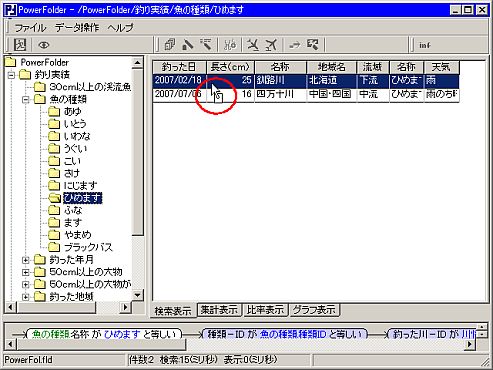Click the first airplane-shaped toolbar icon
This screenshot has height=370, width=493.
point(253,45)
